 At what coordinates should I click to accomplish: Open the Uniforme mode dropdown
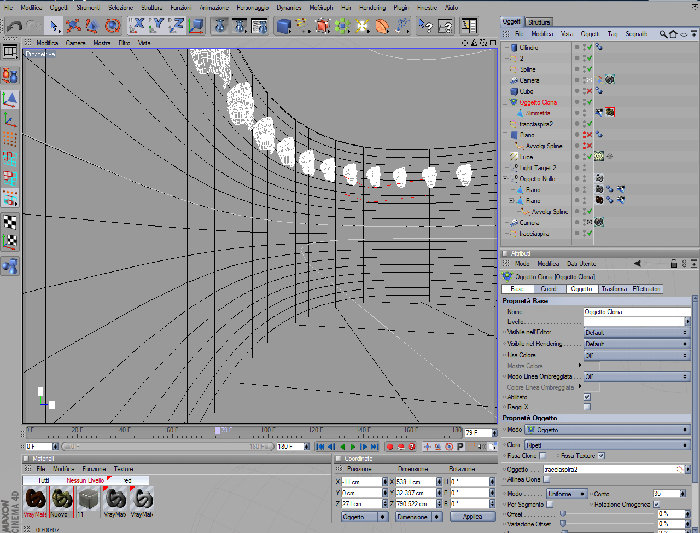[567, 494]
